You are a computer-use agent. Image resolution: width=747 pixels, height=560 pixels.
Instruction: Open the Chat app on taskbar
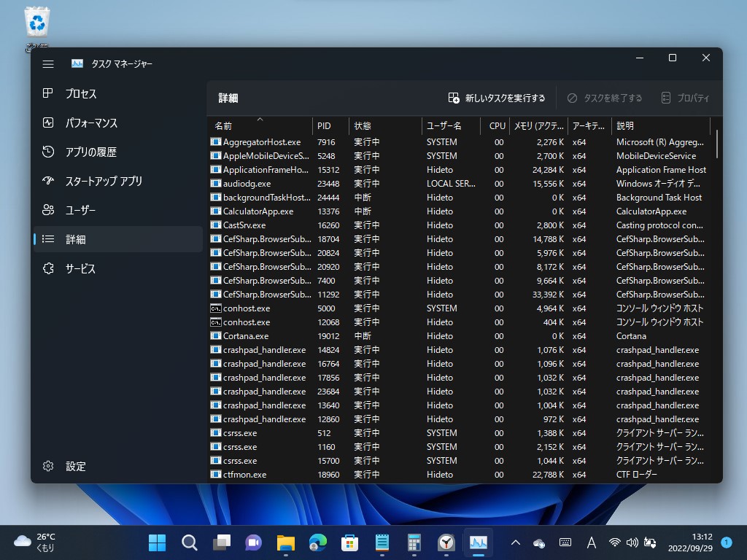tap(253, 542)
